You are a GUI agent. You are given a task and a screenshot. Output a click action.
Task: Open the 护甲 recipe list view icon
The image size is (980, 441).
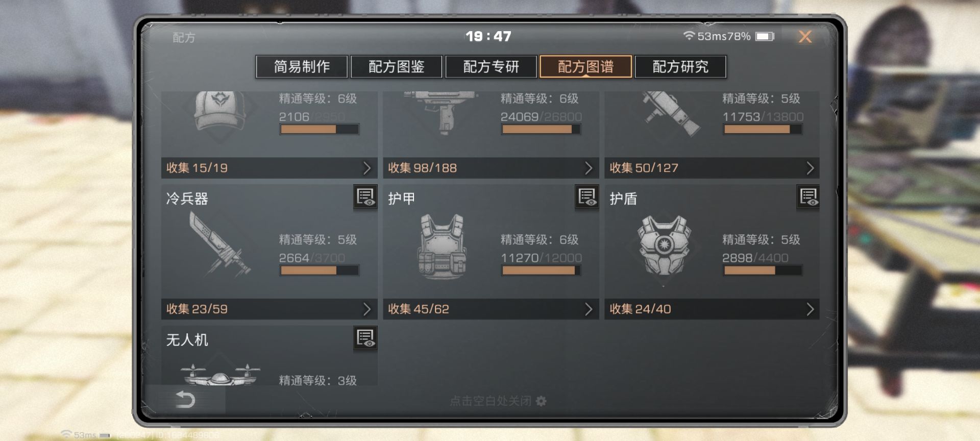(587, 197)
